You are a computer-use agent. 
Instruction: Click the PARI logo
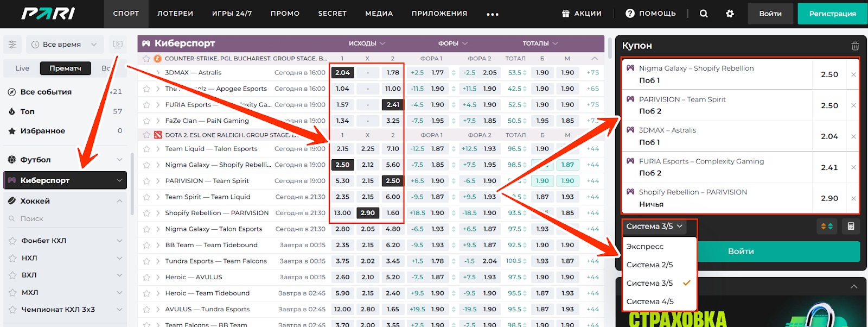click(x=48, y=14)
